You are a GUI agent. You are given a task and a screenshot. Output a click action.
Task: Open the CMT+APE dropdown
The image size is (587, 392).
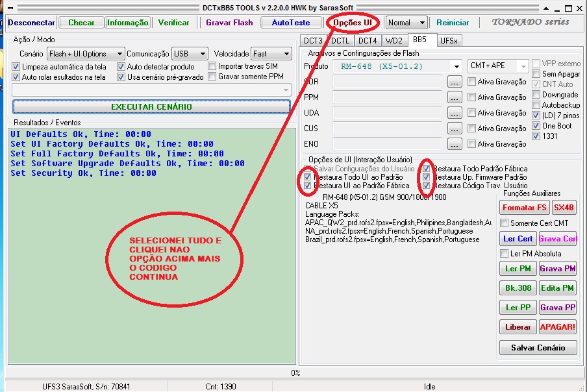click(498, 66)
